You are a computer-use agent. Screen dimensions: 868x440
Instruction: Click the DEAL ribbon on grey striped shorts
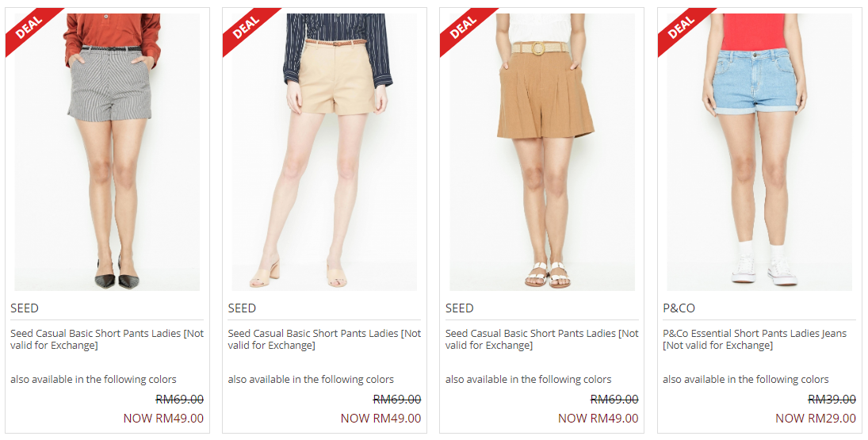(29, 27)
